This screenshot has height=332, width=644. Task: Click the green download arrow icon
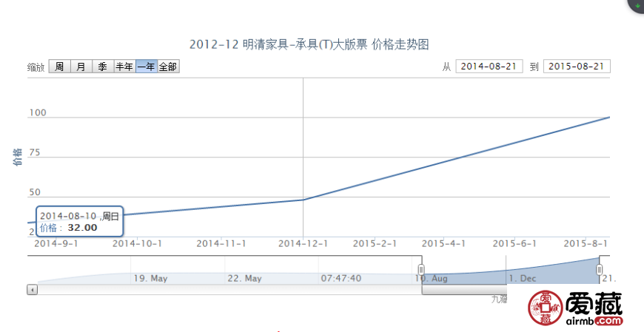coord(638,5)
